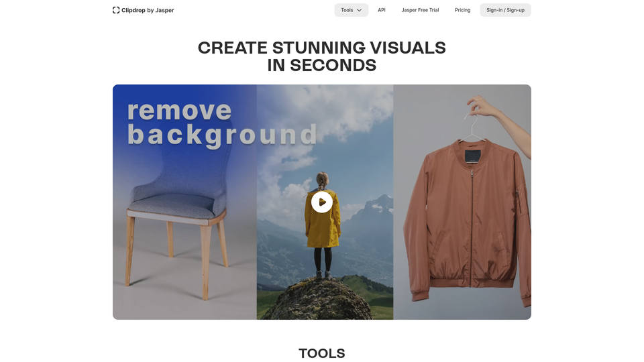This screenshot has height=362, width=644.
Task: Click the Clipdrop logo icon
Action: pos(116,10)
